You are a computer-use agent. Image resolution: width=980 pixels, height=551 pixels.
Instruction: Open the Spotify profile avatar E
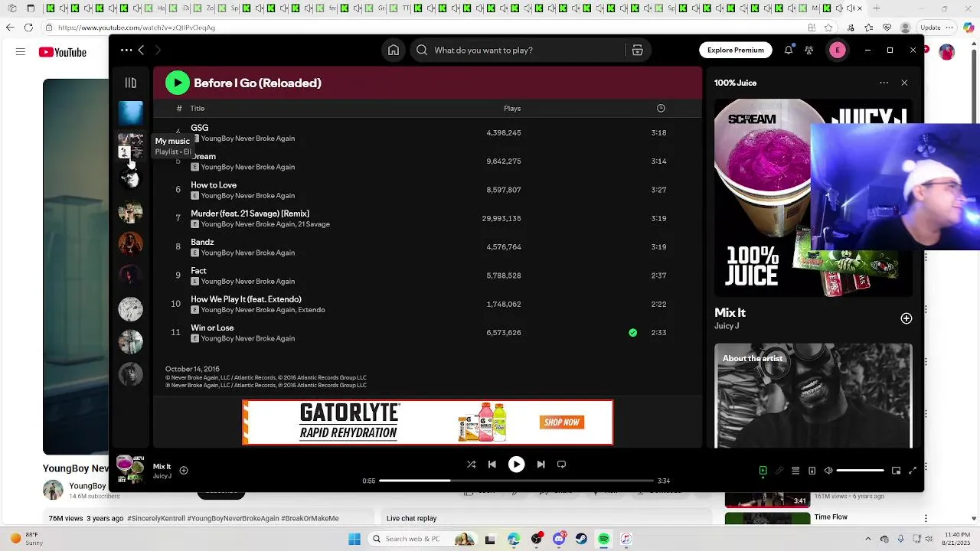838,50
